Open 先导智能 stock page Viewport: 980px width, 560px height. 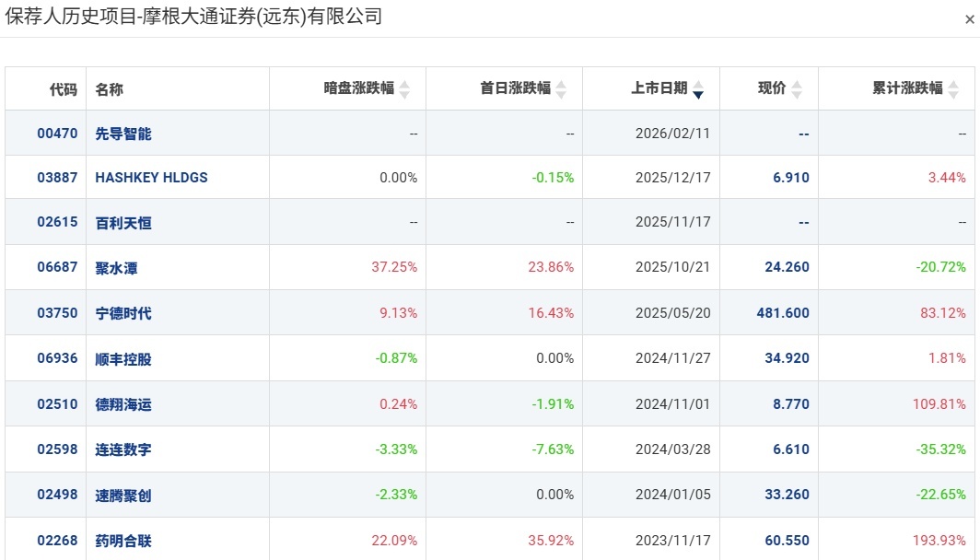coord(123,134)
